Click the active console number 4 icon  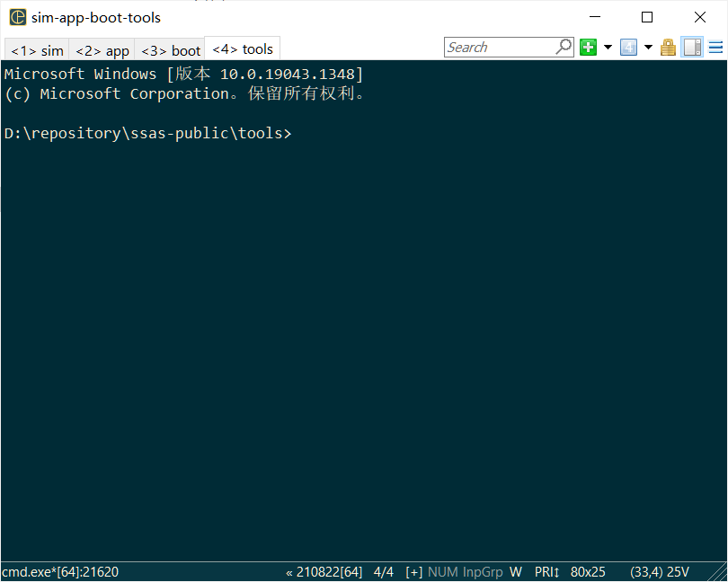point(628,48)
